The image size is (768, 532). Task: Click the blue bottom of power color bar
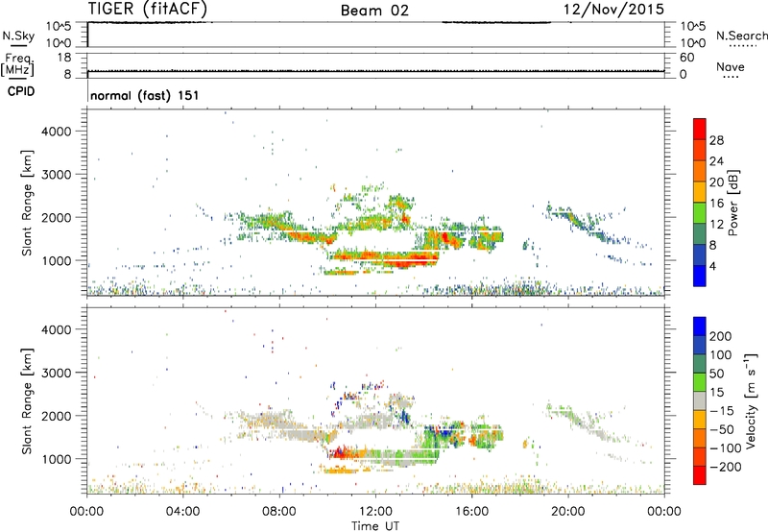pyautogui.click(x=700, y=276)
